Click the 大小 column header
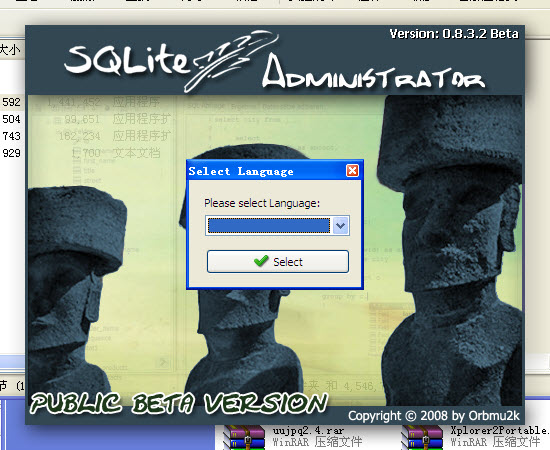 pos(10,50)
